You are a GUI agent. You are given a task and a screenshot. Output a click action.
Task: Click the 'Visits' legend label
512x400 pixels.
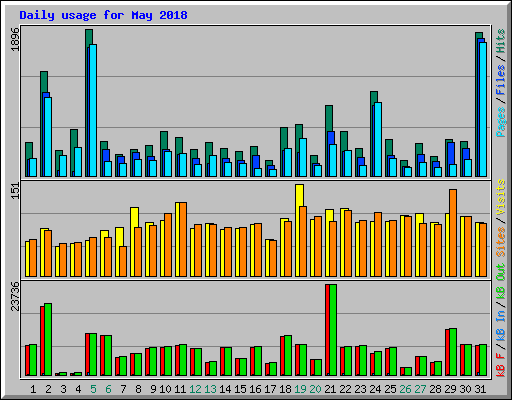(501, 197)
